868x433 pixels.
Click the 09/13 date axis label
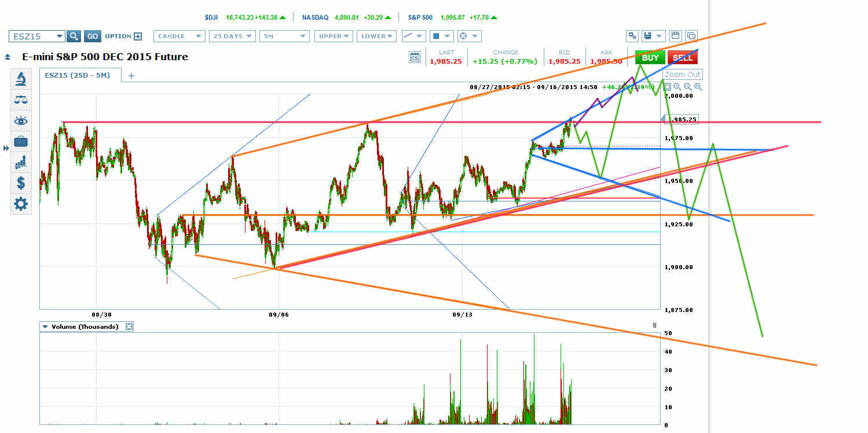[462, 314]
